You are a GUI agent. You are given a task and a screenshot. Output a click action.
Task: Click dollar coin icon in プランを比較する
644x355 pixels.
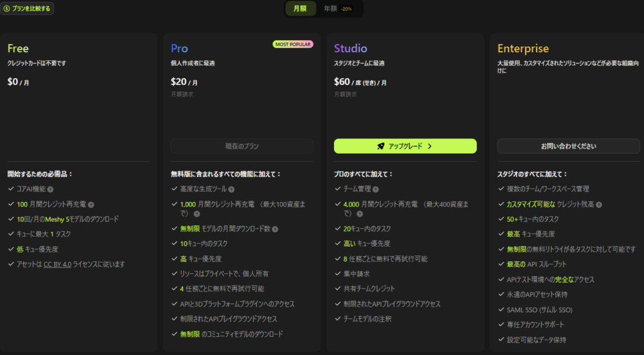pos(6,8)
